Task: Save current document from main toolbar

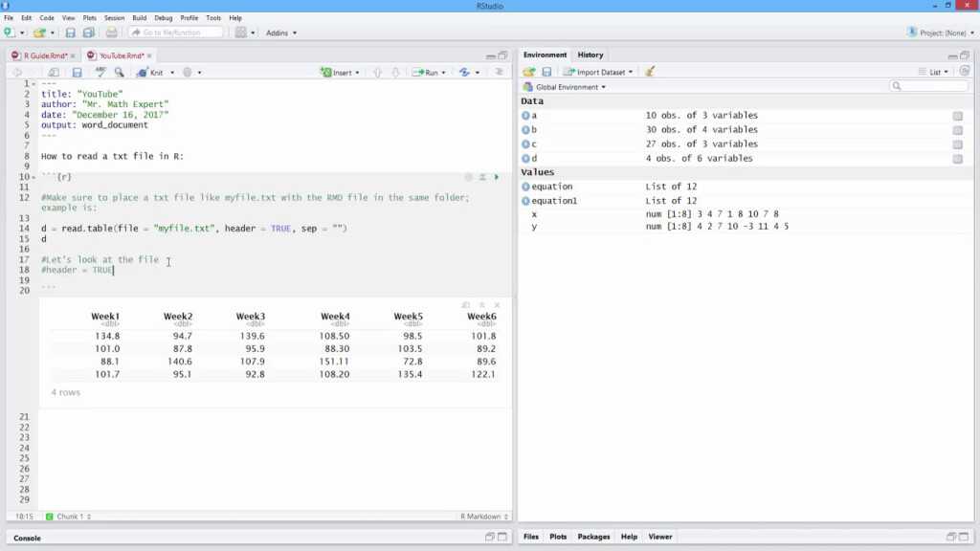Action: [70, 33]
